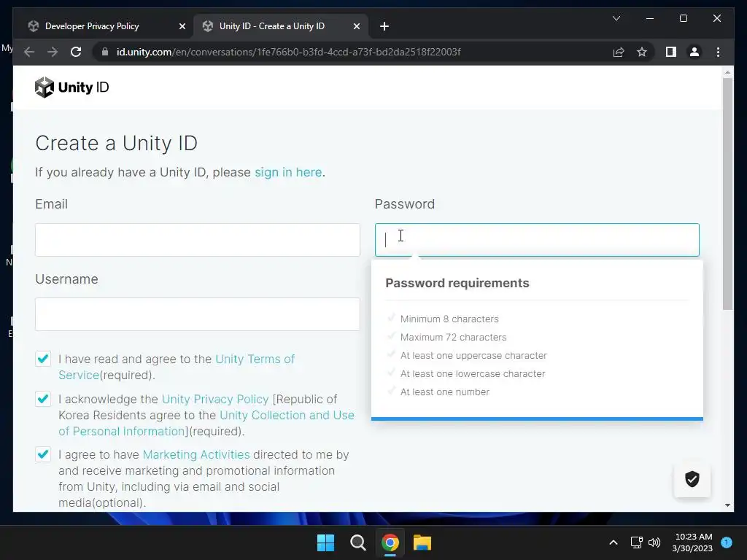Click the shield badge icon at bottom right
The height and width of the screenshot is (560, 747).
[x=692, y=479]
